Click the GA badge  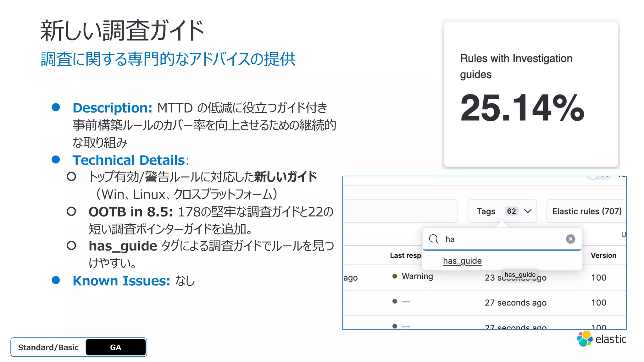click(x=115, y=347)
